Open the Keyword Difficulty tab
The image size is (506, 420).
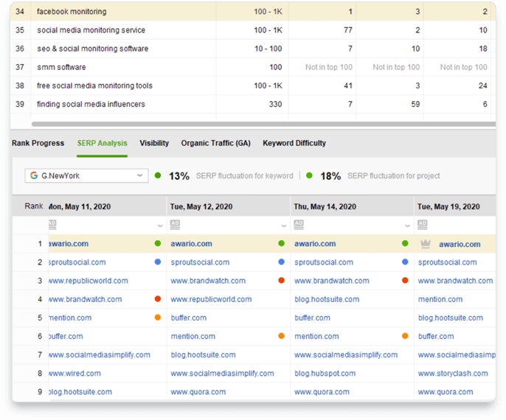(294, 143)
